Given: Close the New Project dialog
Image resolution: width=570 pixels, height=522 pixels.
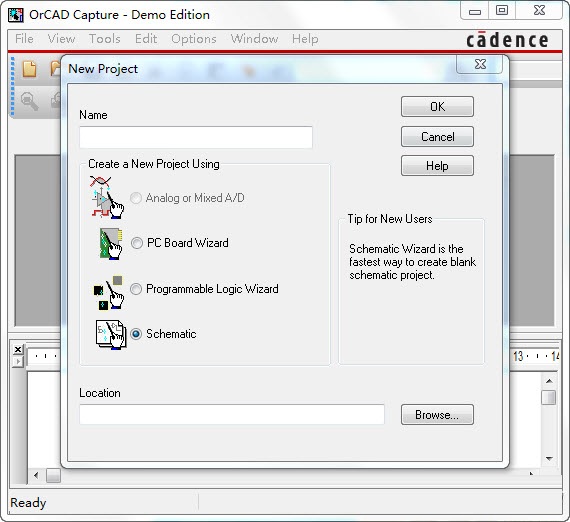Looking at the screenshot, I should click(480, 64).
